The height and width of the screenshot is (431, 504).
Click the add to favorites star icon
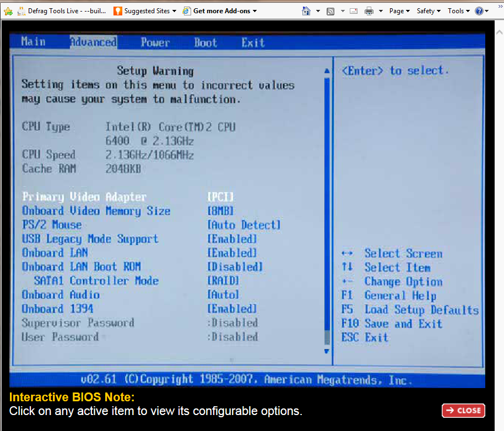click(x=8, y=10)
